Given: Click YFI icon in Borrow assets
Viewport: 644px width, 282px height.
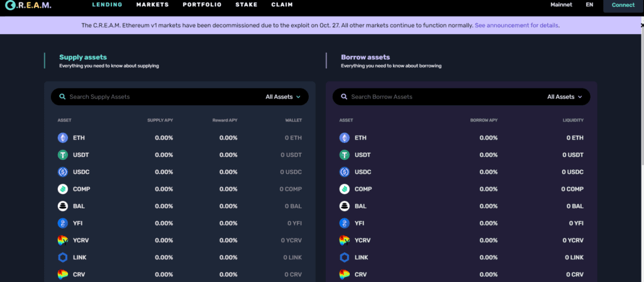Looking at the screenshot, I should [x=344, y=223].
